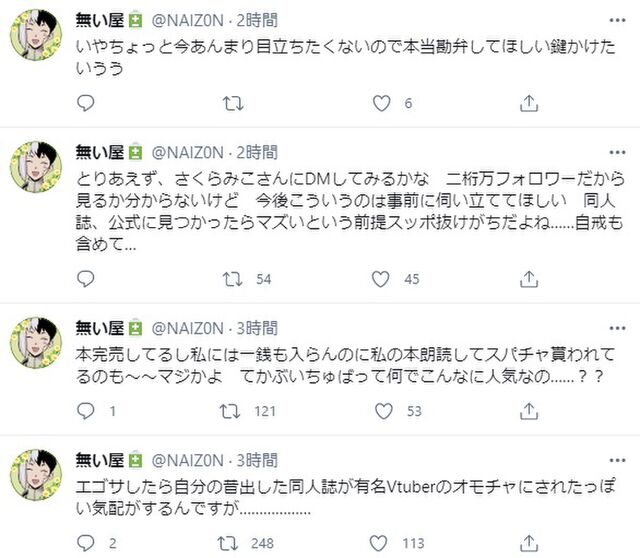Click the 2時間 timestamp on the topmost tweet

(260, 19)
